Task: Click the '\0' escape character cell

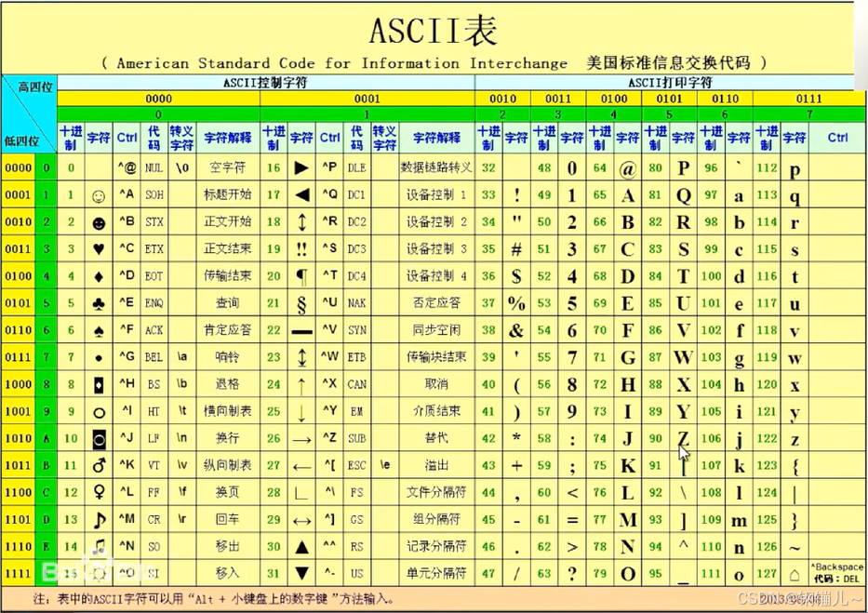Action: click(182, 167)
